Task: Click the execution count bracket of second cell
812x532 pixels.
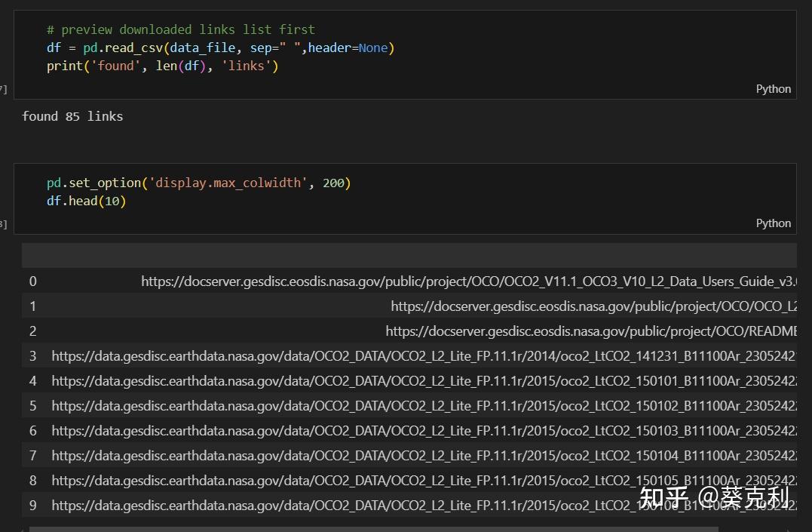Action: point(2,223)
